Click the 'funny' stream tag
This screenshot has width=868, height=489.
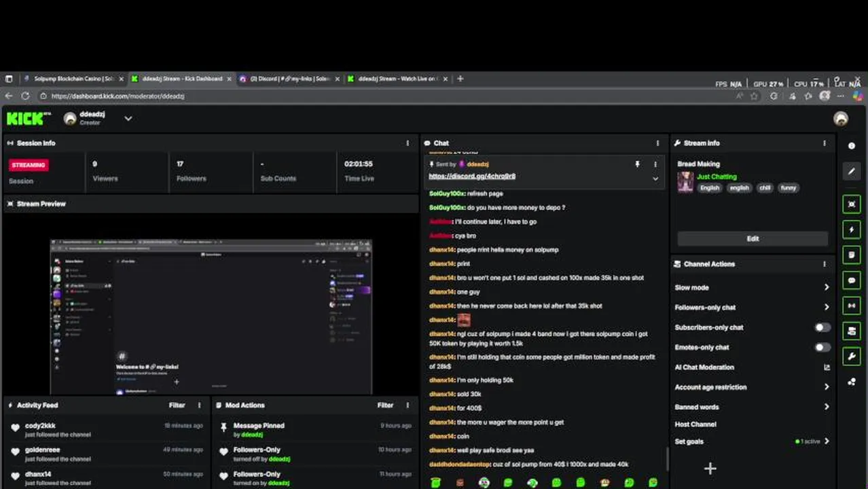pyautogui.click(x=788, y=188)
